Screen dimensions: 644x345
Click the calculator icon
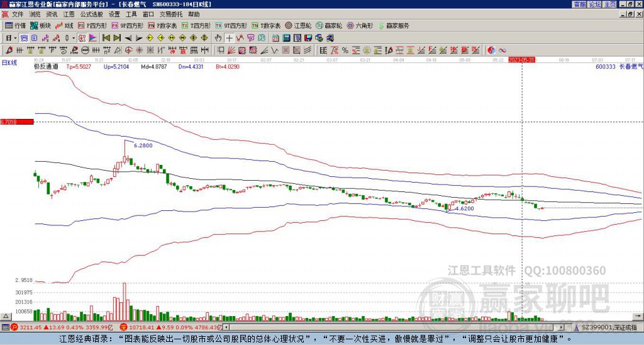(x=286, y=38)
